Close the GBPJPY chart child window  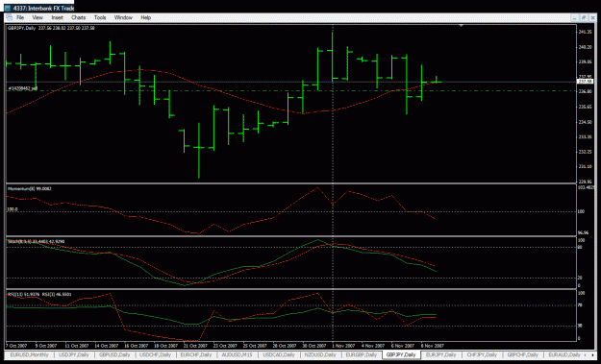point(592,17)
